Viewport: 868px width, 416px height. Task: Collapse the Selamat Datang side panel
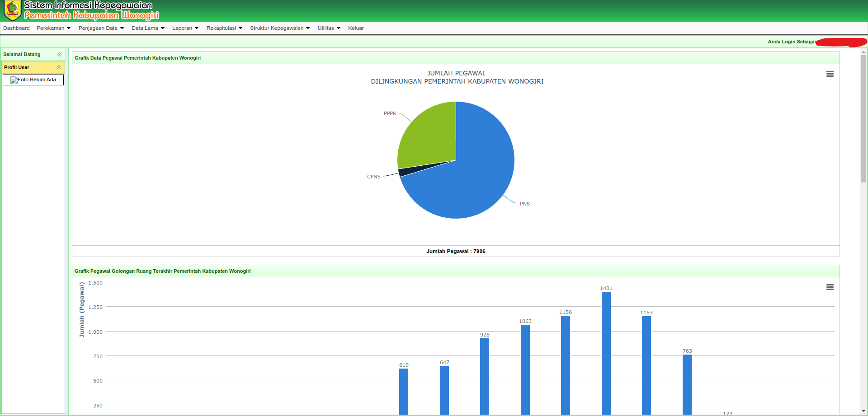point(59,54)
